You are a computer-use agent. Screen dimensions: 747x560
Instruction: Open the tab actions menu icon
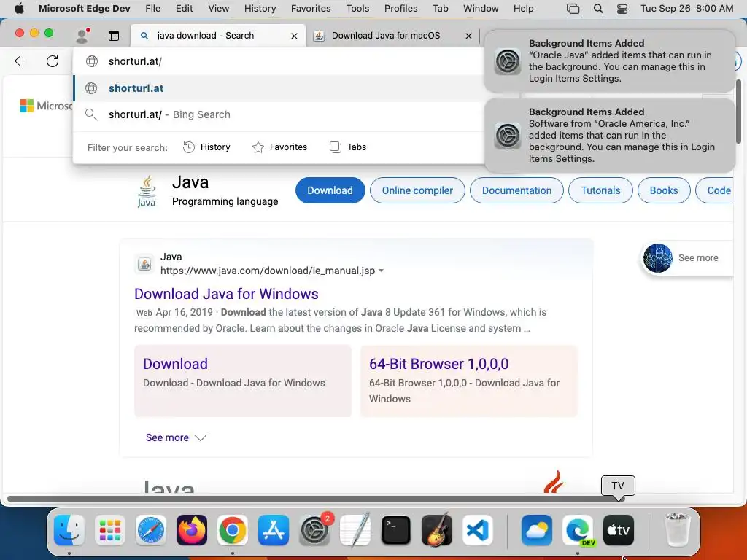[113, 36]
